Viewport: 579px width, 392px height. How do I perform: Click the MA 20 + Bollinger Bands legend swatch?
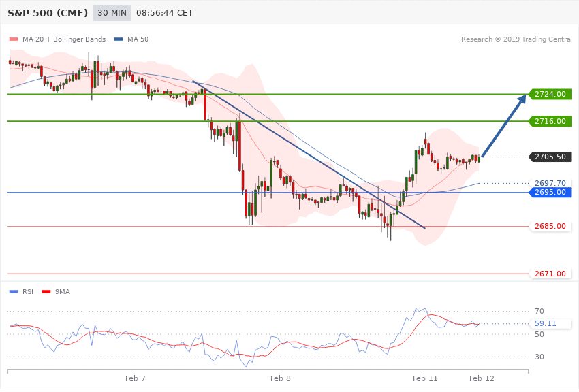14,39
